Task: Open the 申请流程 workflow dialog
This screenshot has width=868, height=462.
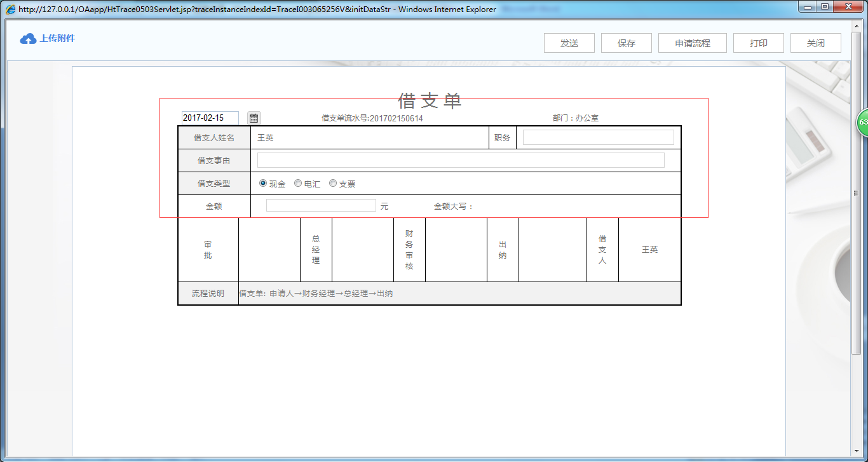Action: [692, 43]
